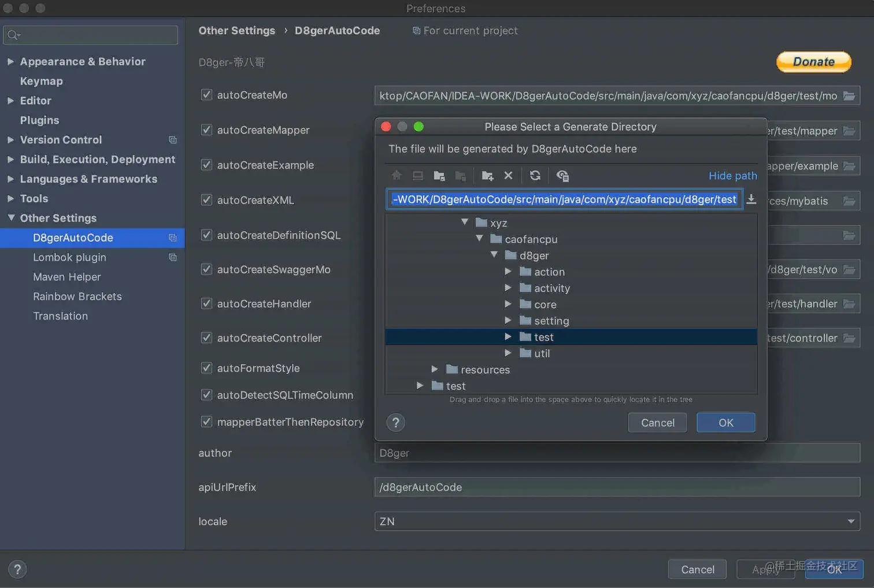Image resolution: width=874 pixels, height=588 pixels.
Task: Cancel the directory chooser dialog
Action: pyautogui.click(x=657, y=423)
